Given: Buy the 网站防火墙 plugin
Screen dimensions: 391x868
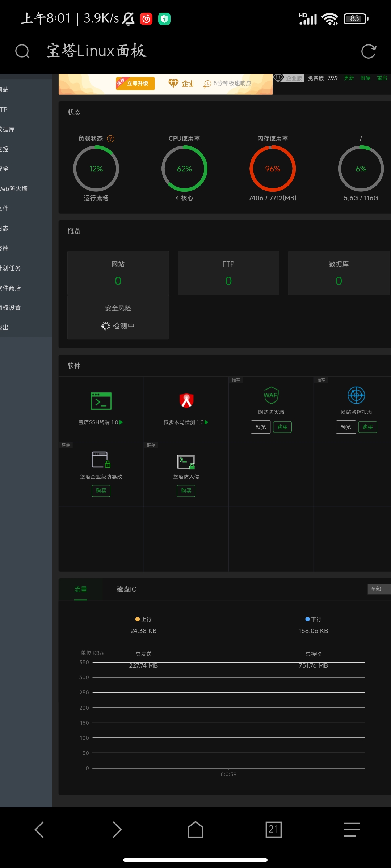Looking at the screenshot, I should pyautogui.click(x=282, y=427).
